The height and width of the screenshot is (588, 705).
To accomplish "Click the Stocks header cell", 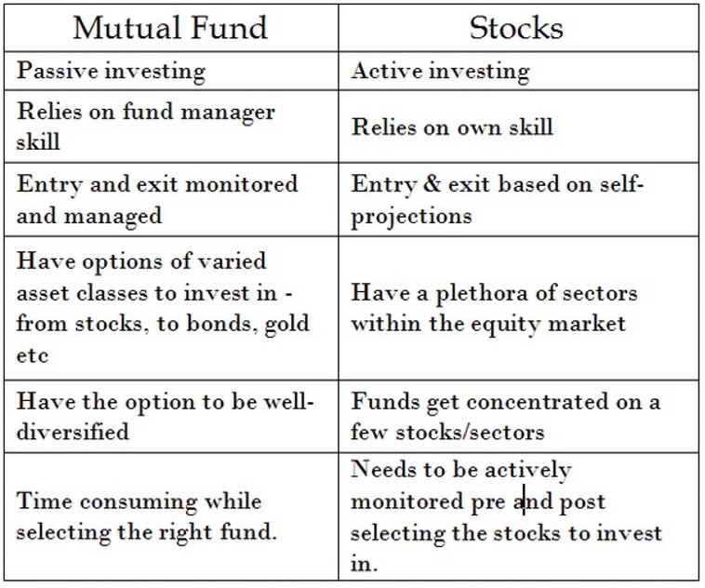I will pyautogui.click(x=518, y=28).
